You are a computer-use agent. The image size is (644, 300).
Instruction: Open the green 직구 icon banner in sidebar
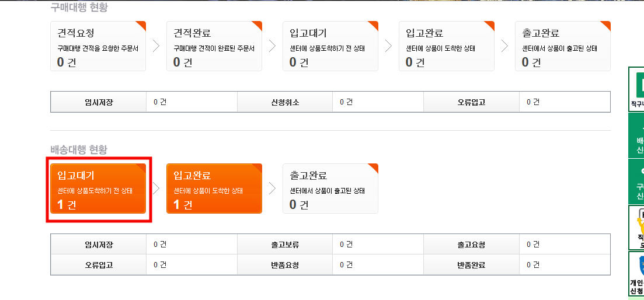636,89
